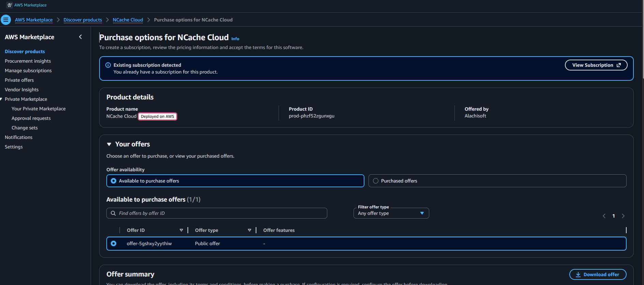
Task: Collapse Private Marketplace tree in sidebar
Action: coord(1,99)
